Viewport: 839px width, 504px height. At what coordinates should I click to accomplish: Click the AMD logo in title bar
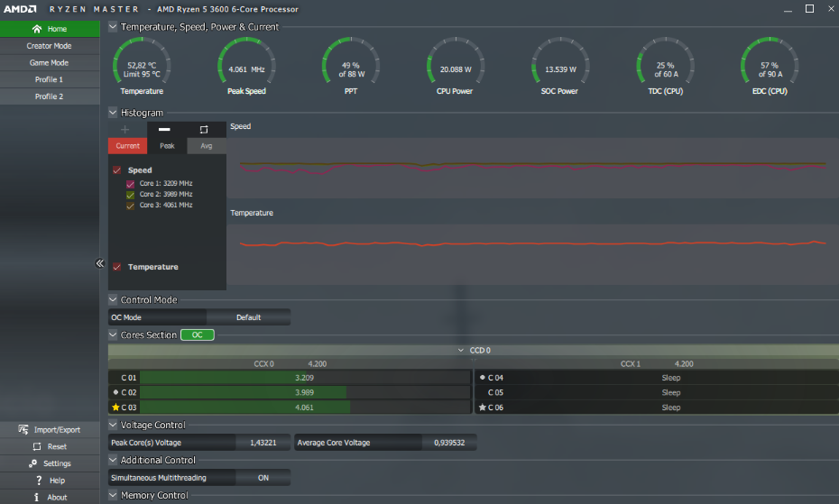point(21,9)
